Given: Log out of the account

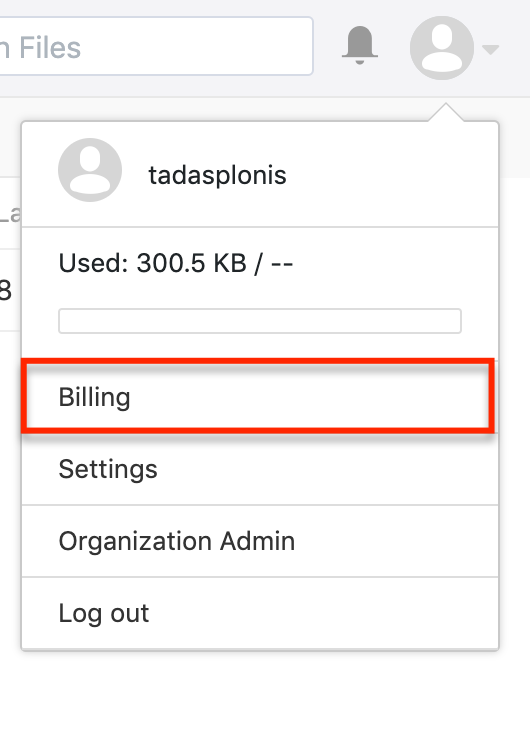Looking at the screenshot, I should (260, 613).
